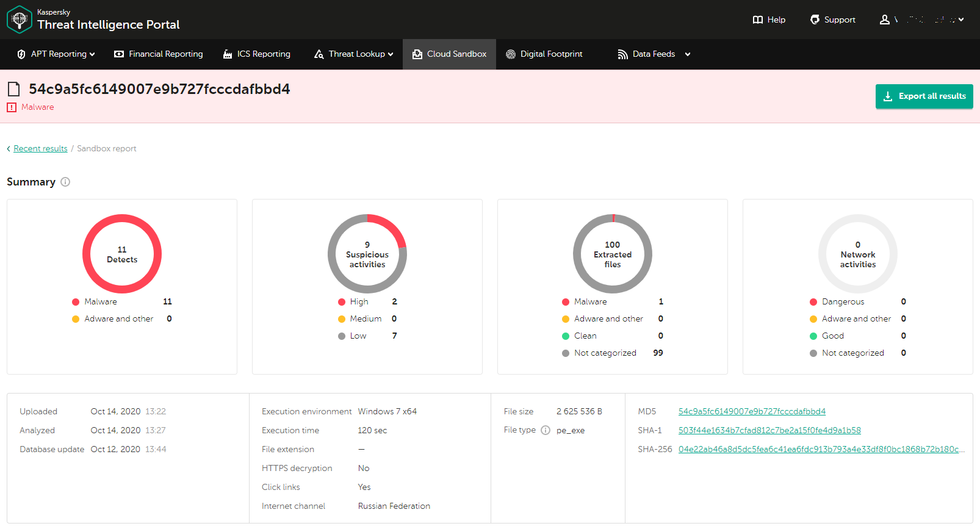This screenshot has width=980, height=529.
Task: Click the APT Reporting shield icon
Action: (x=21, y=54)
